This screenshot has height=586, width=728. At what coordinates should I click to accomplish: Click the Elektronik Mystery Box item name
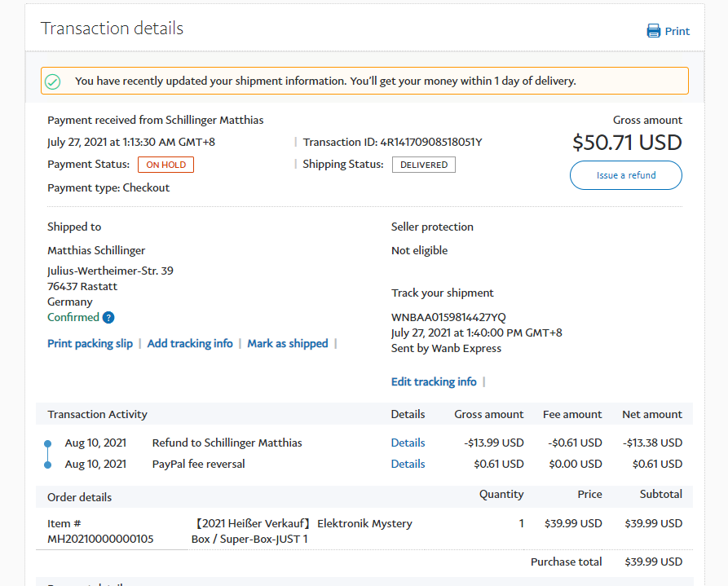pyautogui.click(x=302, y=531)
